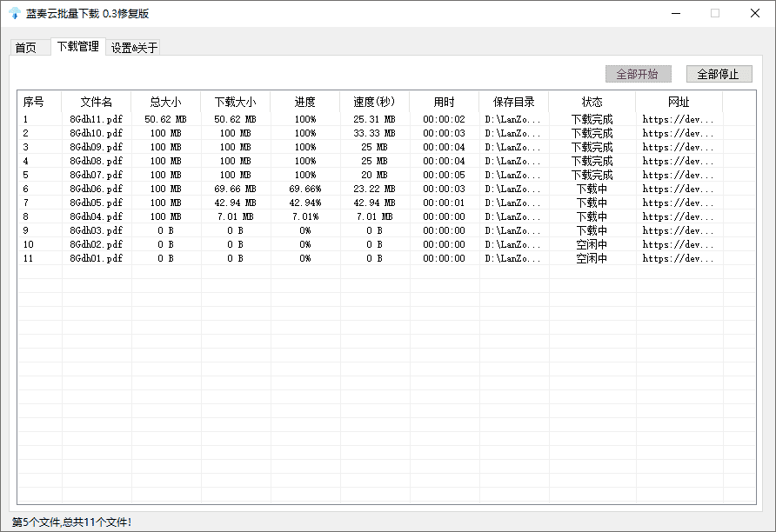Click the 网址 column header
Screen dimensions: 776x532
679,102
